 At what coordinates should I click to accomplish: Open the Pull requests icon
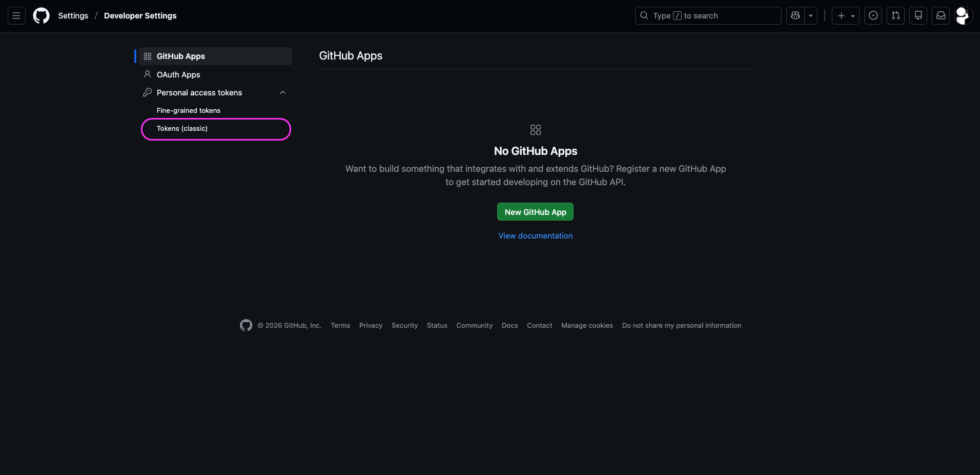point(896,15)
